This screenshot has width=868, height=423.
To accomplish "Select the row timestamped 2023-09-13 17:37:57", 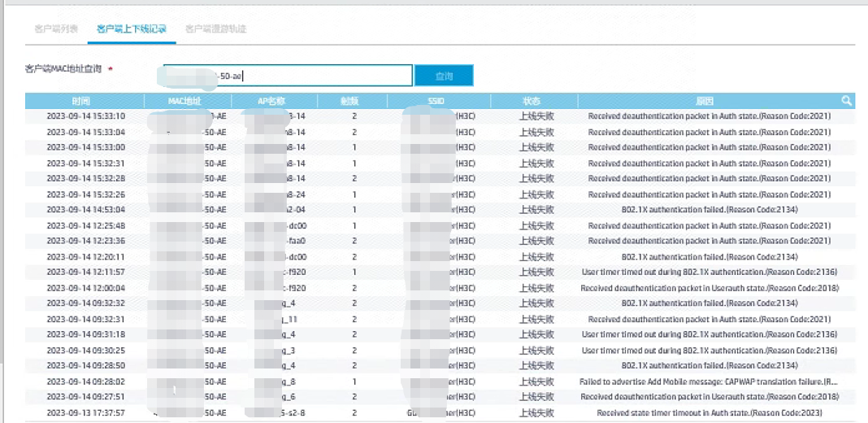I will pos(85,413).
